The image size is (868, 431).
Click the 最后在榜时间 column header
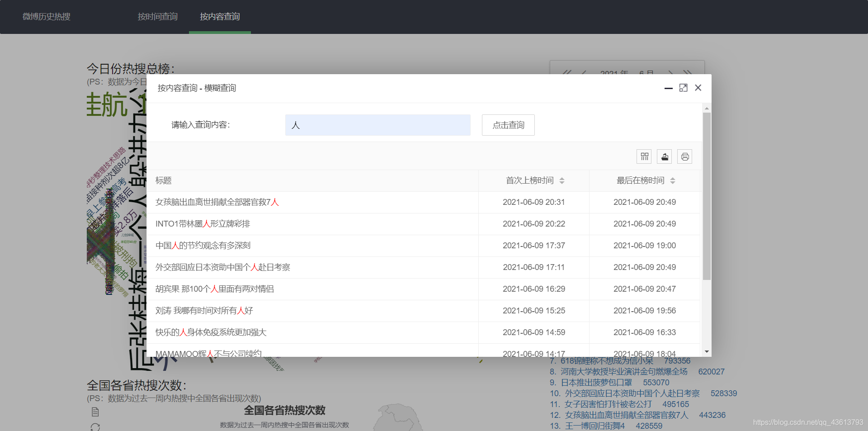tap(645, 180)
